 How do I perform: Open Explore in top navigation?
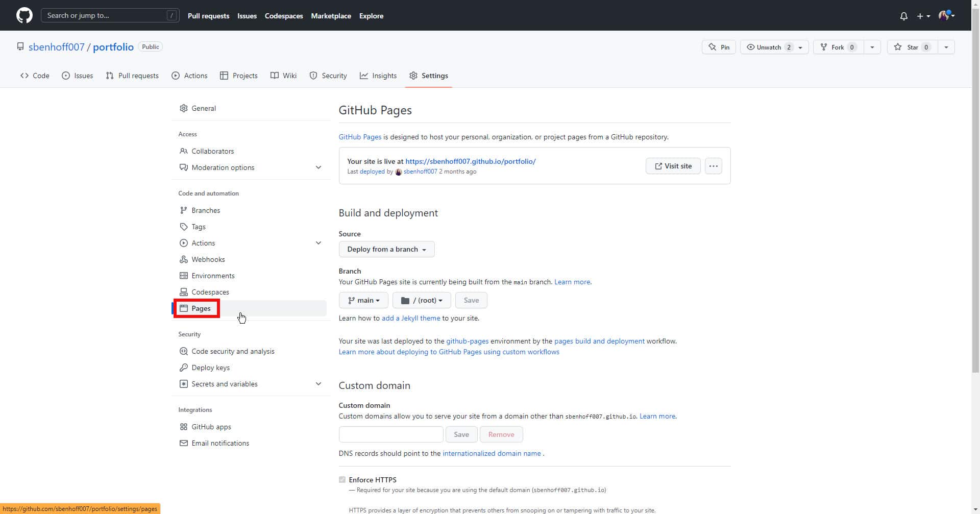tap(371, 16)
